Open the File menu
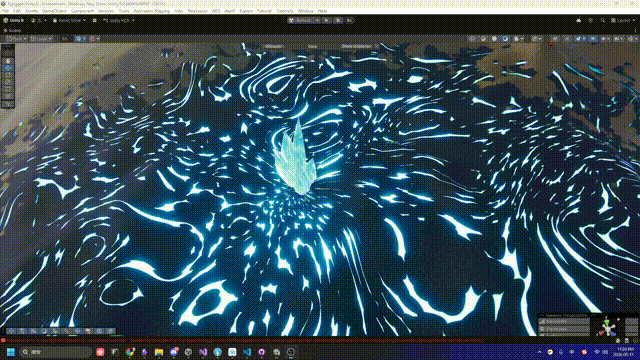Image resolution: width=640 pixels, height=360 pixels. click(x=5, y=11)
